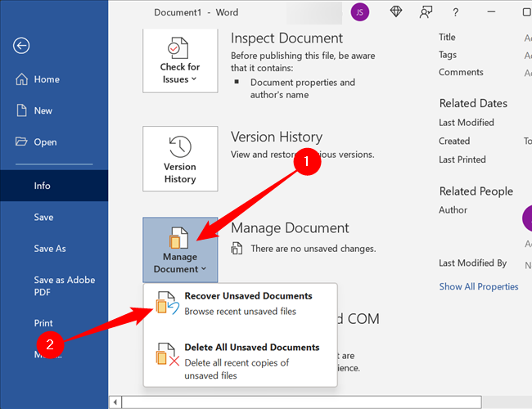Click the Related Dates heading
The width and height of the screenshot is (532, 409).
[x=473, y=103]
